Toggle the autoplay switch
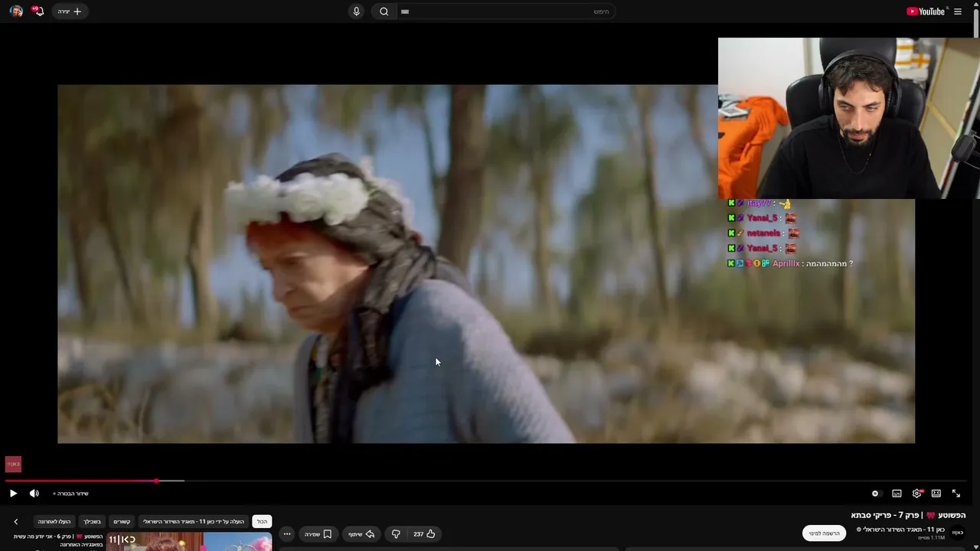Screen dimensions: 980x551 (x=876, y=494)
